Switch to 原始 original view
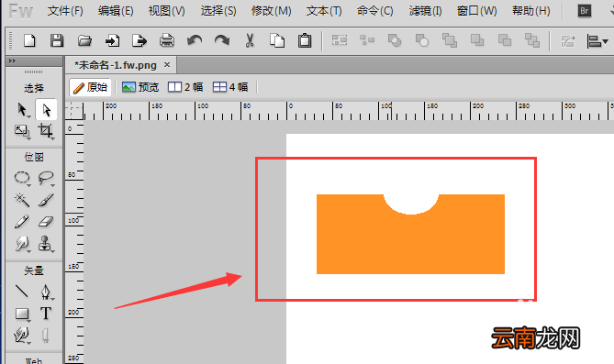614x364 pixels. [91, 87]
